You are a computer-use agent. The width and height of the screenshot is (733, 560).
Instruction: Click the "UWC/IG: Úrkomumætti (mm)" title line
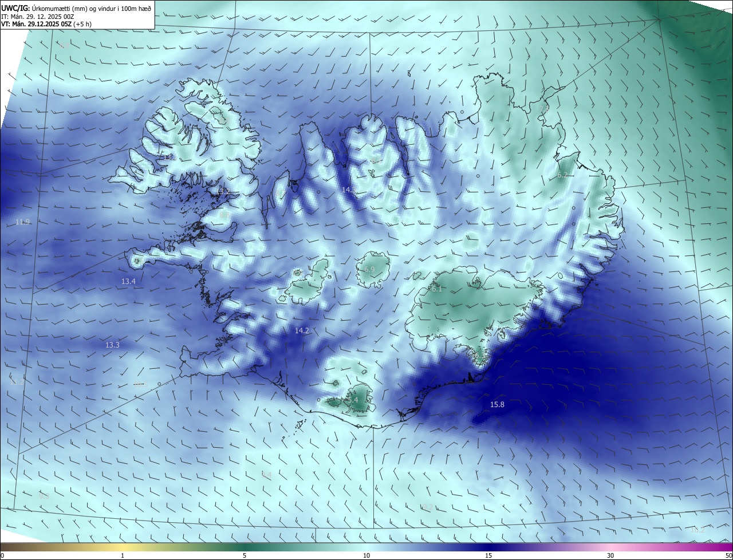[76, 8]
